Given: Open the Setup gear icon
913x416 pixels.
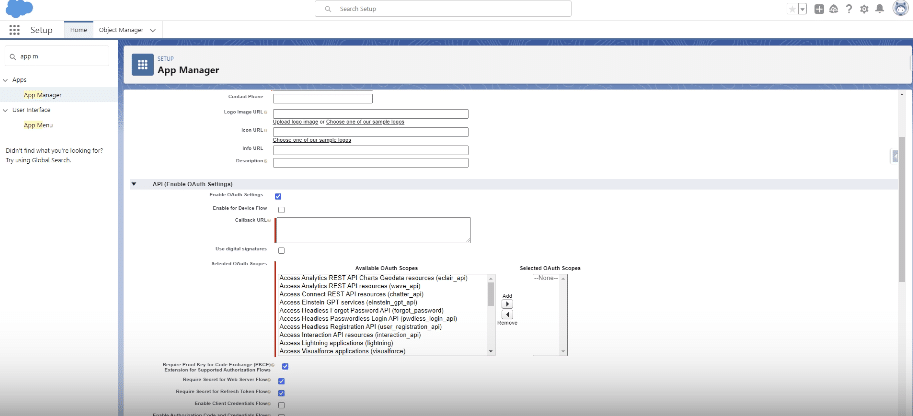Looking at the screenshot, I should pos(864,9).
